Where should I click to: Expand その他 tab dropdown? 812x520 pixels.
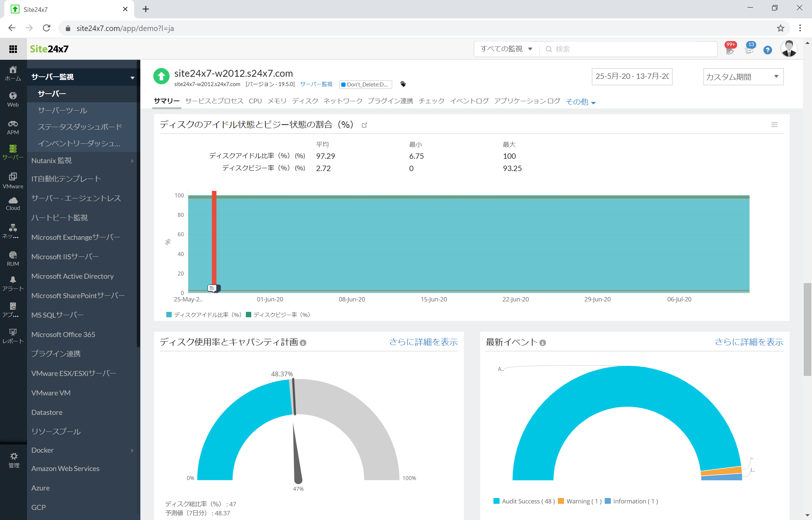pos(581,102)
